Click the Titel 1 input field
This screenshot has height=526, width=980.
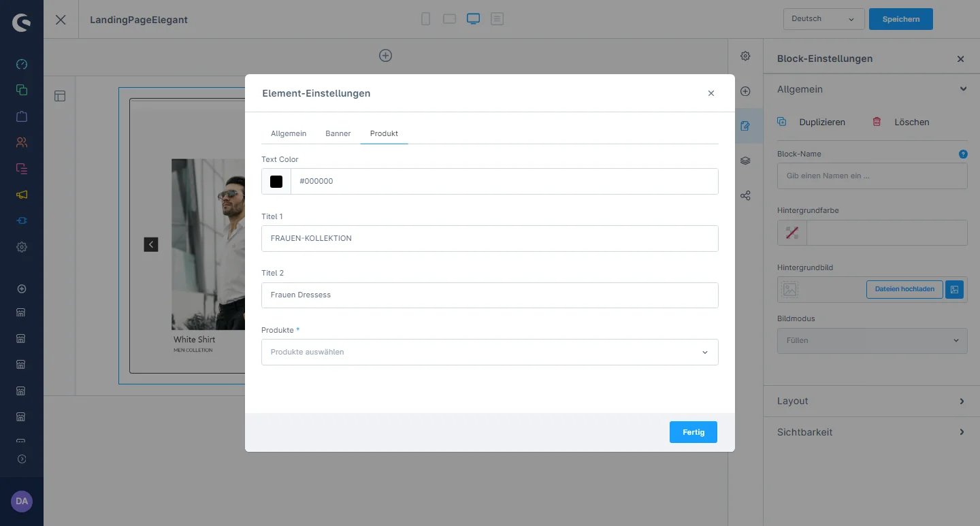(489, 239)
